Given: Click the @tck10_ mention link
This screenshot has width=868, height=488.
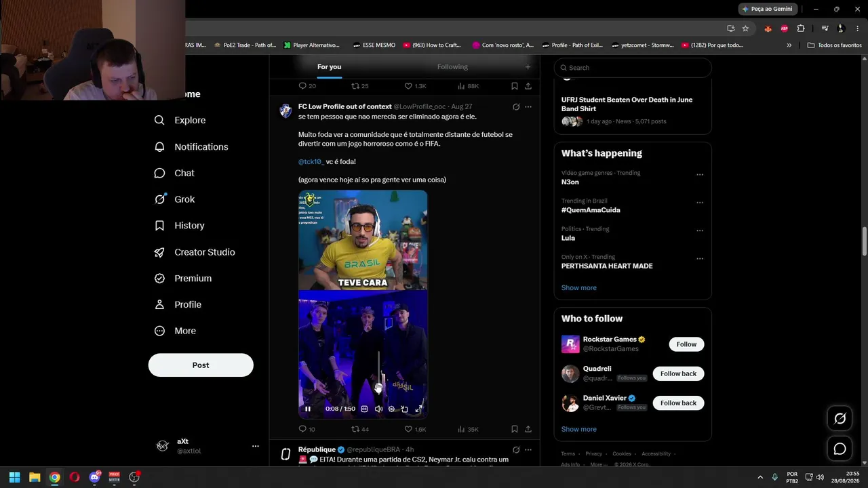Looking at the screenshot, I should click(x=311, y=162).
